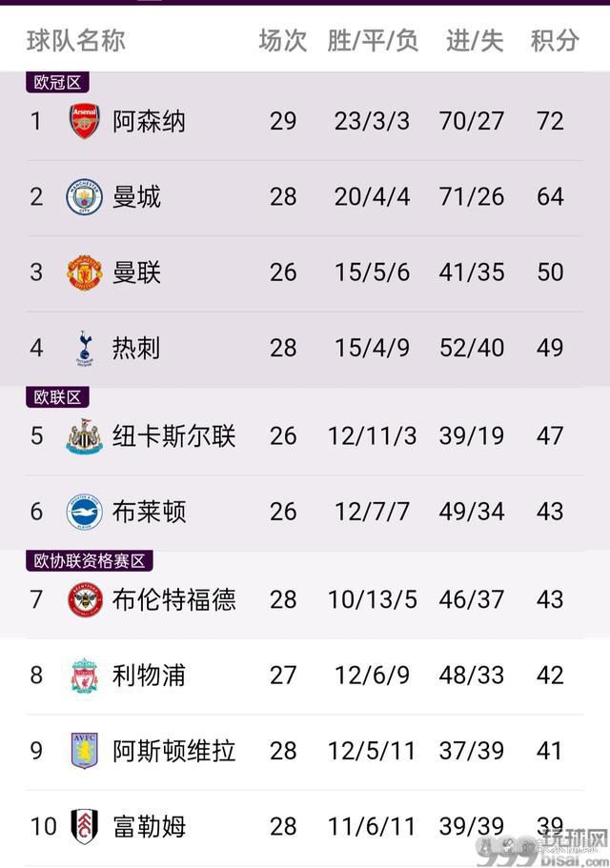
Task: Select the 欧联区 zone label
Action: point(57,397)
